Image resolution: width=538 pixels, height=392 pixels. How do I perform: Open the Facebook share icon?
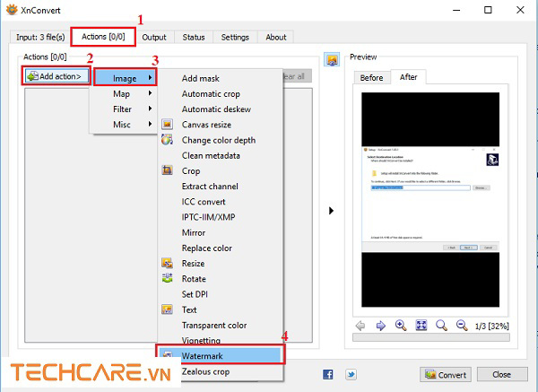click(x=327, y=374)
